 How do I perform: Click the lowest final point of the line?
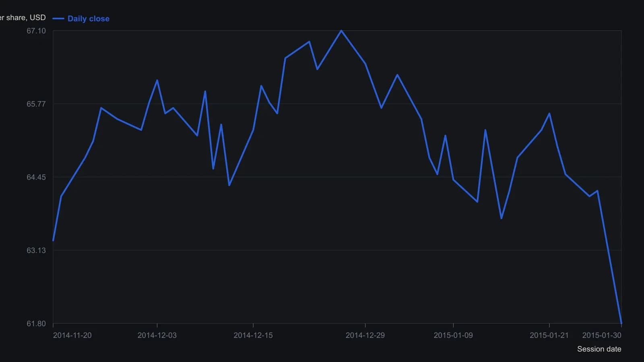coord(621,323)
